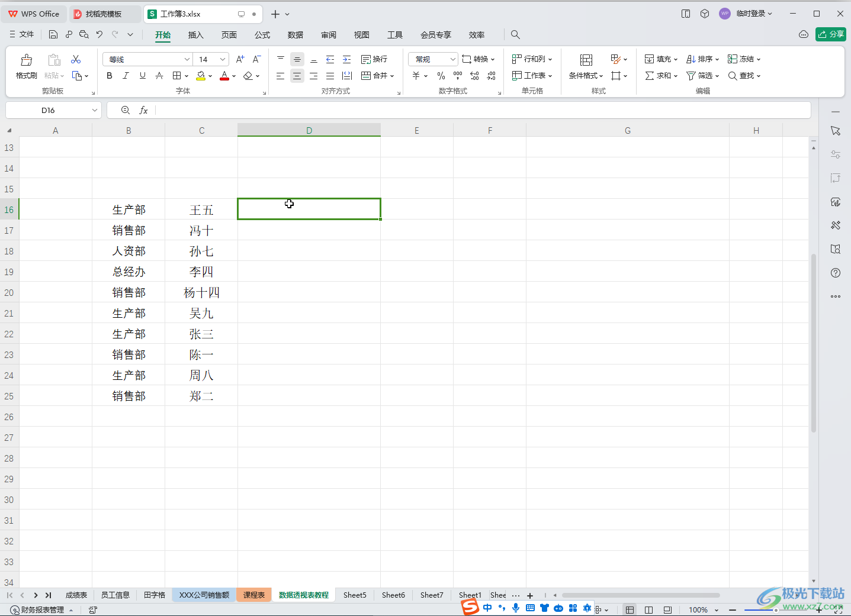Click the microphone icon in IME toolbar
The image size is (851, 616).
(516, 608)
